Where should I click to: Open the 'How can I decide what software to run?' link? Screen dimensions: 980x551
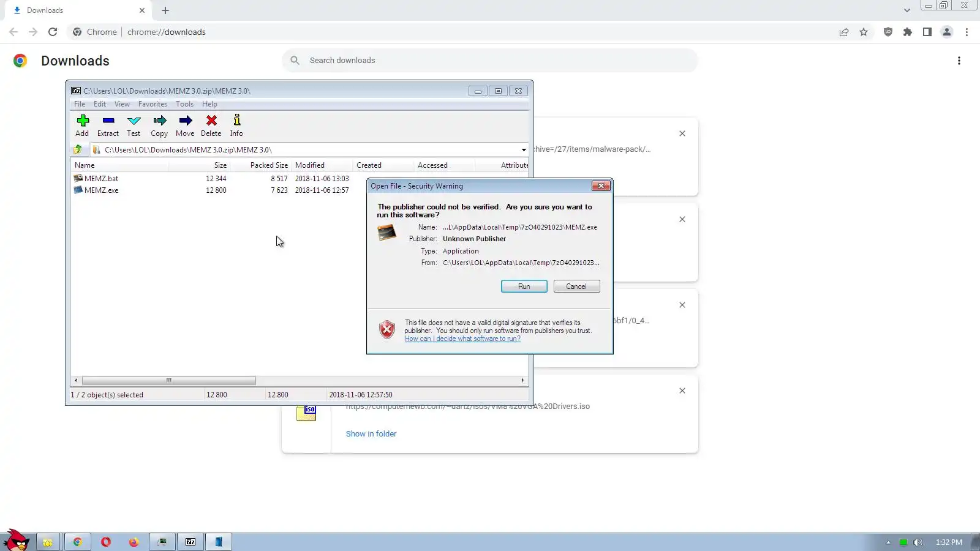click(x=462, y=339)
